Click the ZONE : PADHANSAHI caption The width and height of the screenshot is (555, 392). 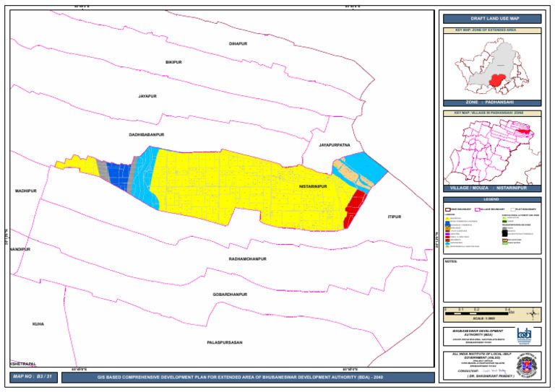coord(492,103)
